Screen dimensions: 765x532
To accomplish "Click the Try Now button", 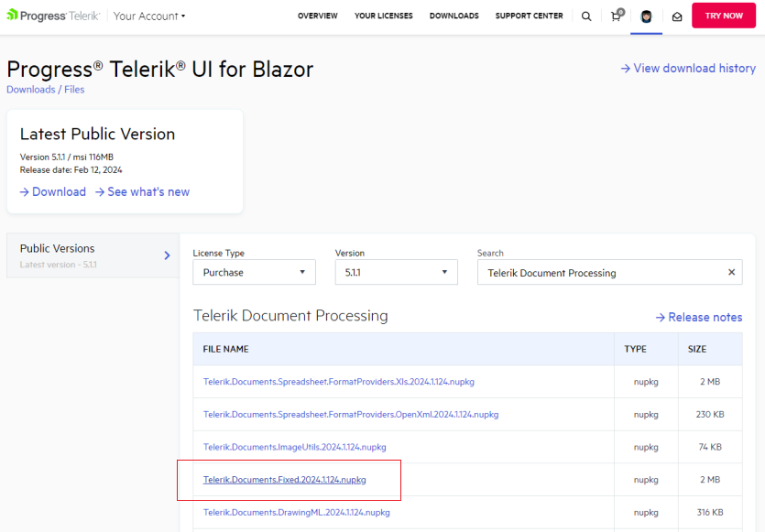I will tap(723, 16).
